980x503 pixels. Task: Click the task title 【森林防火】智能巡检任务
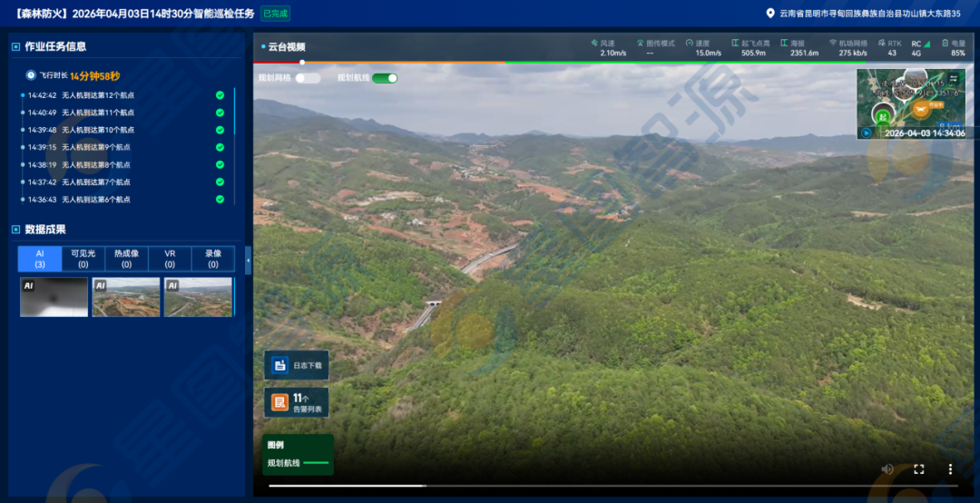pyautogui.click(x=133, y=14)
